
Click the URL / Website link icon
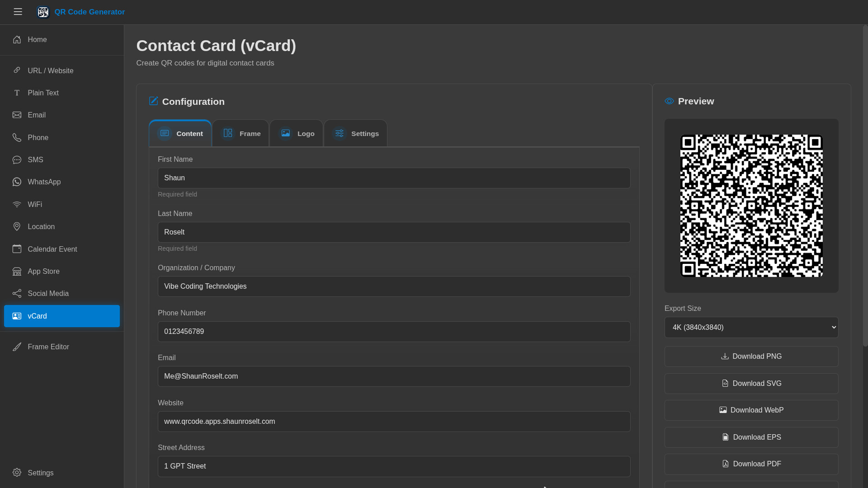click(x=17, y=70)
